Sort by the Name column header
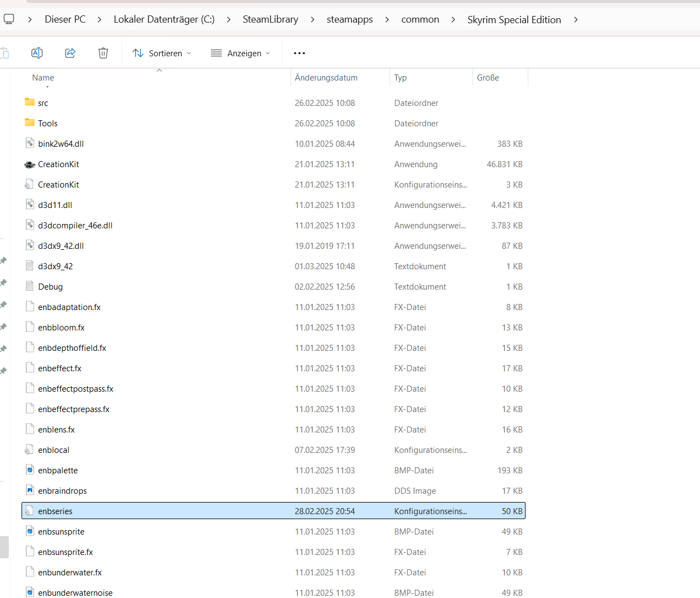Viewport: 700px width, 598px height. [43, 78]
